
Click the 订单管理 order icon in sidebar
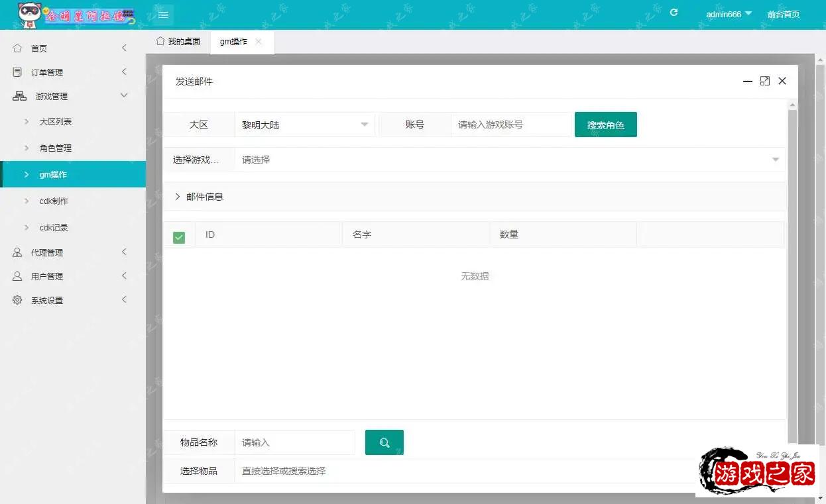point(18,72)
